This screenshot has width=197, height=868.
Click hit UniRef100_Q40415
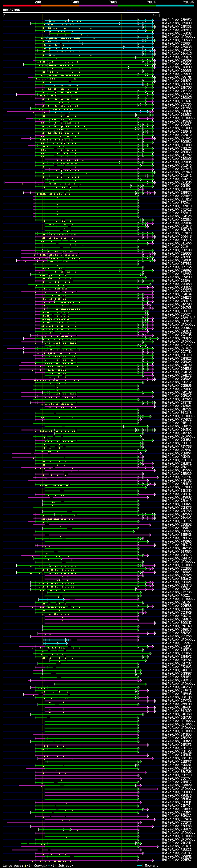tap(177, 54)
